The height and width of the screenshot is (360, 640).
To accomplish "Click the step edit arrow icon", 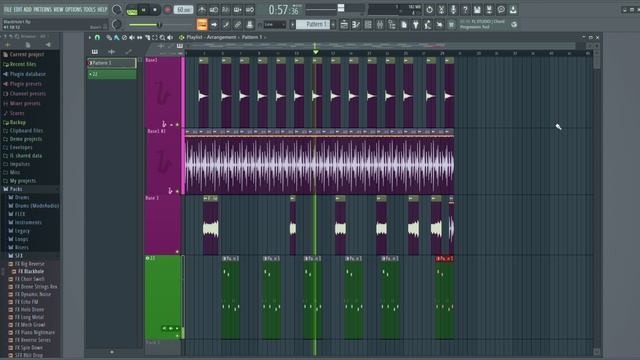I will pyautogui.click(x=214, y=24).
